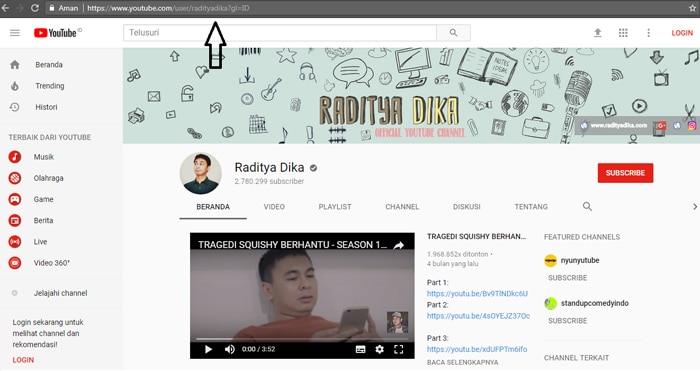Click the search magnifier button
This screenshot has height=371, width=700.
(453, 33)
